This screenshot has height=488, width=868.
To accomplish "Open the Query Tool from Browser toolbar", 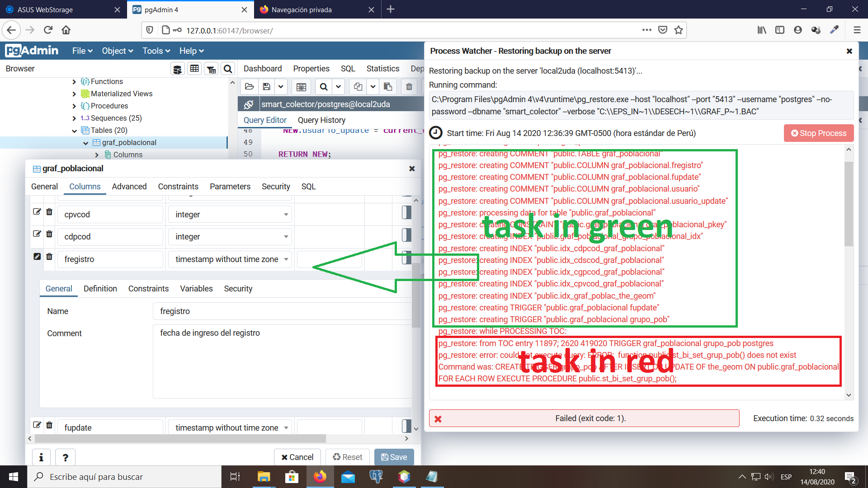I will 177,69.
